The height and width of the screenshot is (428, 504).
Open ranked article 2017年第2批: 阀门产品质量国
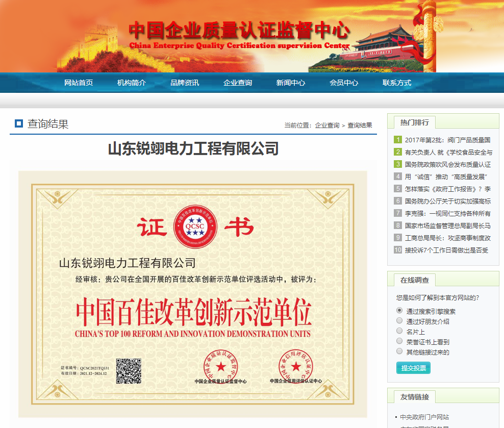[x=447, y=140]
